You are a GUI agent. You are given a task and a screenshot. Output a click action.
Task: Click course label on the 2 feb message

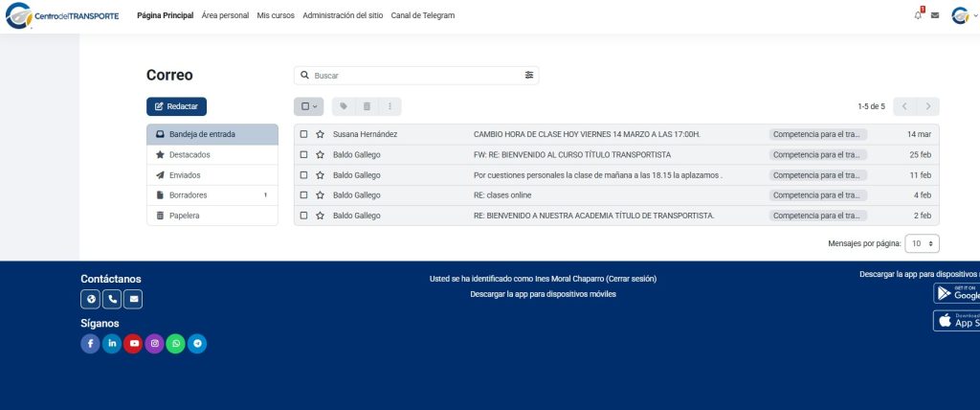point(818,216)
